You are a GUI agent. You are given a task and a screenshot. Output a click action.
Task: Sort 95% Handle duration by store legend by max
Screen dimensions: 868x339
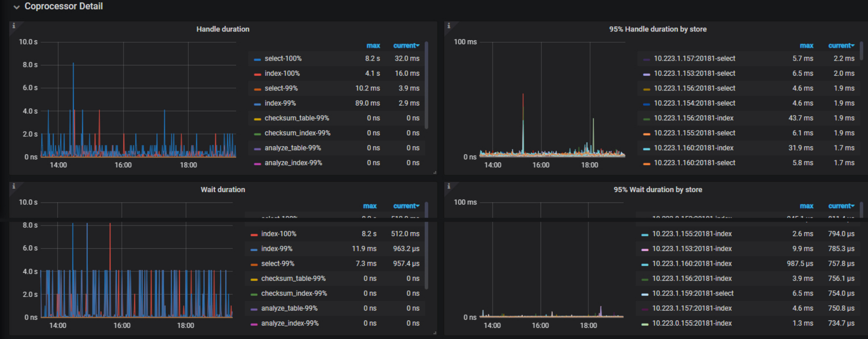tap(806, 45)
